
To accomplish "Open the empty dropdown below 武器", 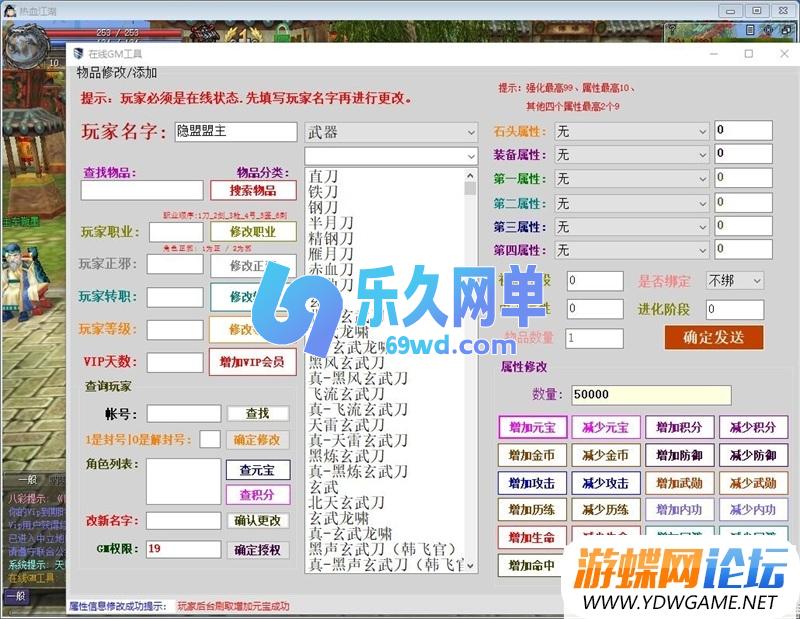I will click(x=391, y=156).
